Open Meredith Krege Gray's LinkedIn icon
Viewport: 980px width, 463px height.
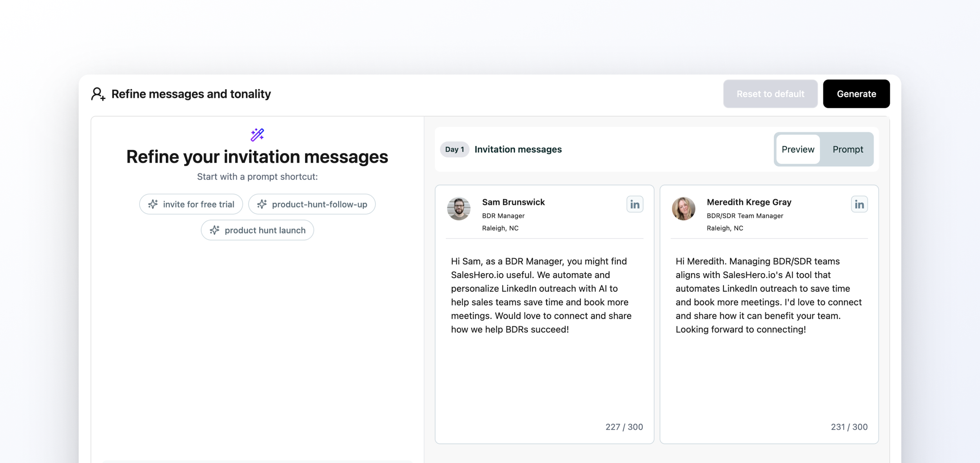pyautogui.click(x=859, y=204)
